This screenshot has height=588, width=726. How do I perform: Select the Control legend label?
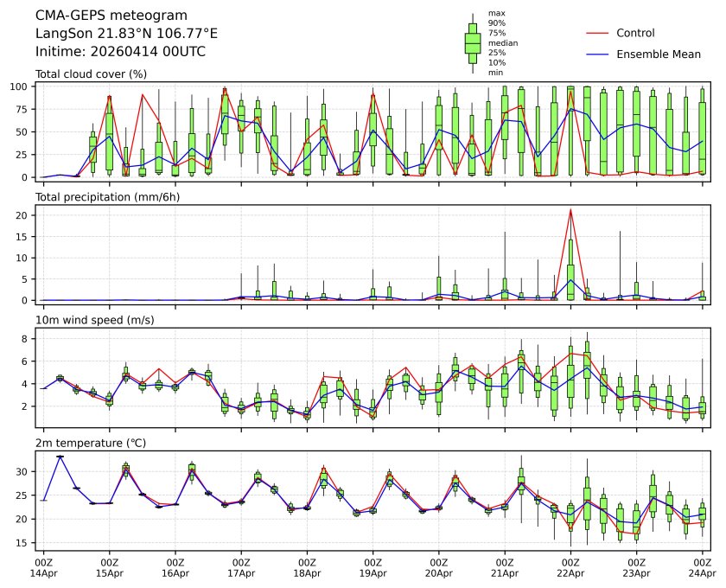pyautogui.click(x=635, y=33)
